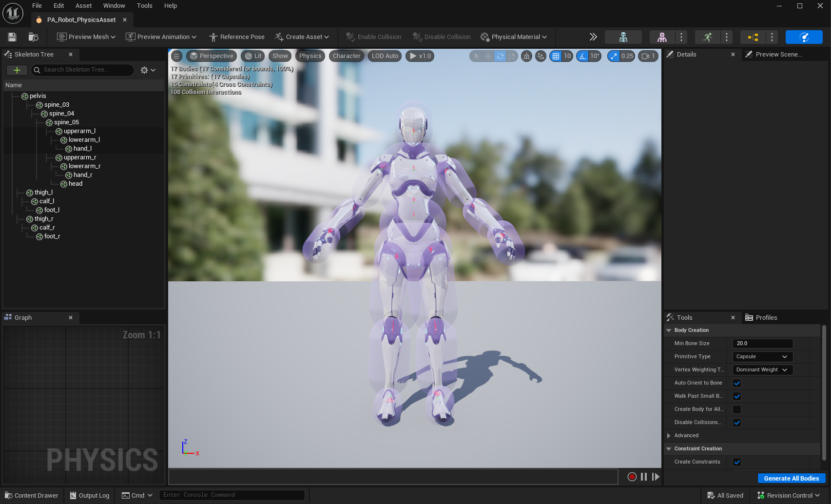Uncheck Auto Orient to Bone checkbox
831x504 pixels.
[737, 383]
